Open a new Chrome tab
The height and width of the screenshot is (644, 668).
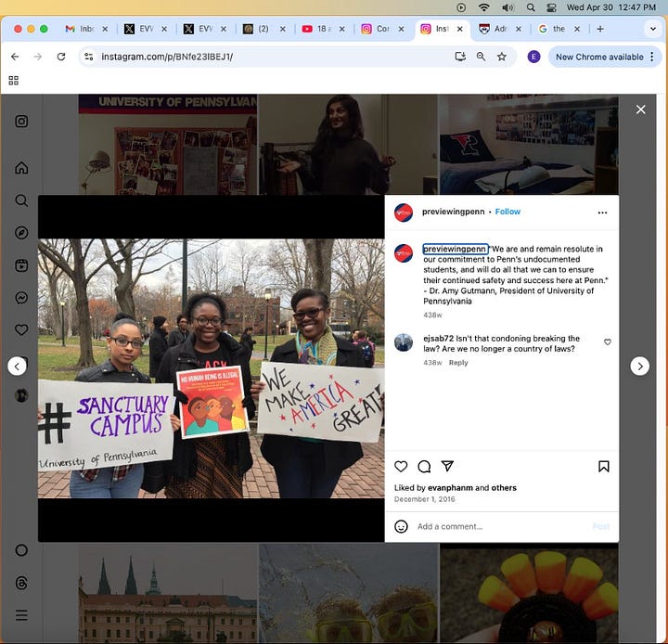(x=600, y=29)
